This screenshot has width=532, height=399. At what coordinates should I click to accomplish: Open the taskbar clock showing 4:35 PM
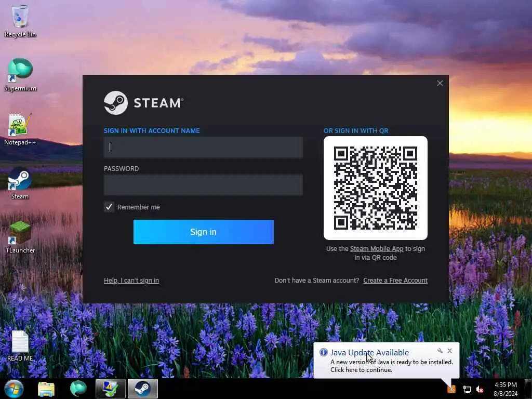click(x=506, y=389)
